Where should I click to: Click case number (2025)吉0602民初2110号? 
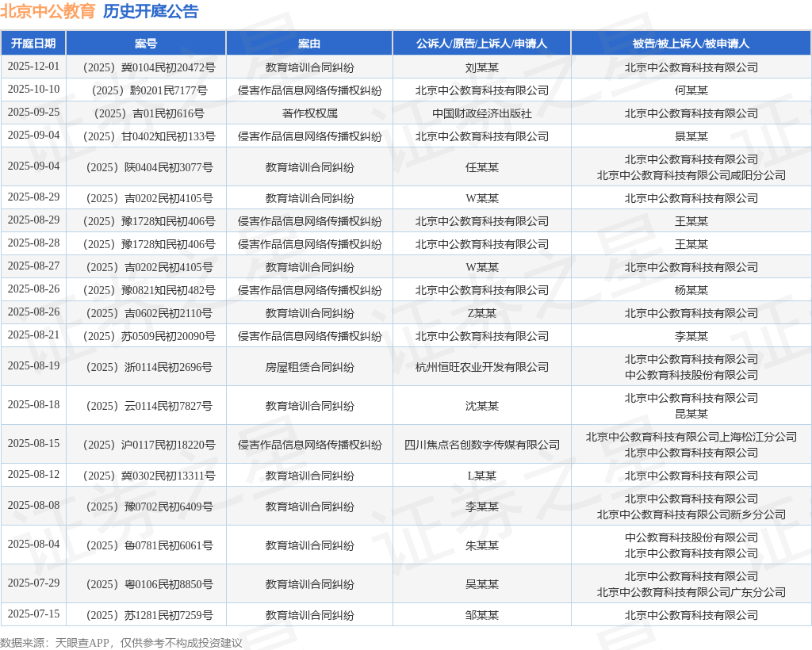pos(148,313)
